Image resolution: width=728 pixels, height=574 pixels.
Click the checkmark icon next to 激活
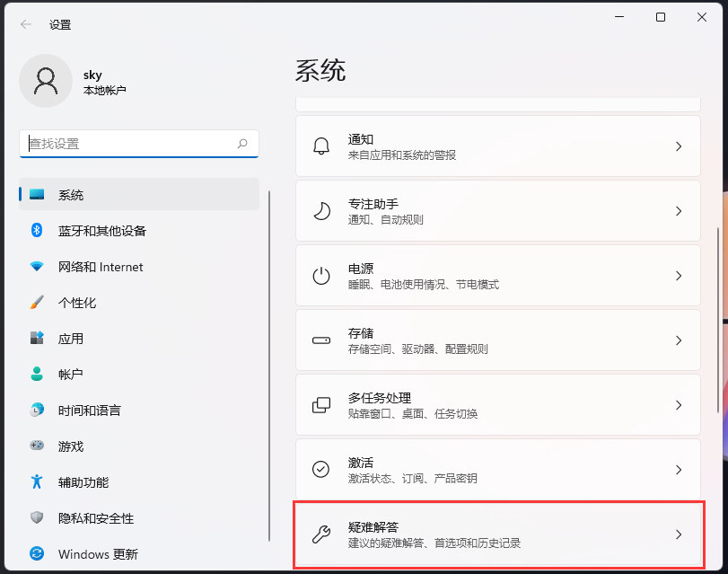[x=320, y=469]
